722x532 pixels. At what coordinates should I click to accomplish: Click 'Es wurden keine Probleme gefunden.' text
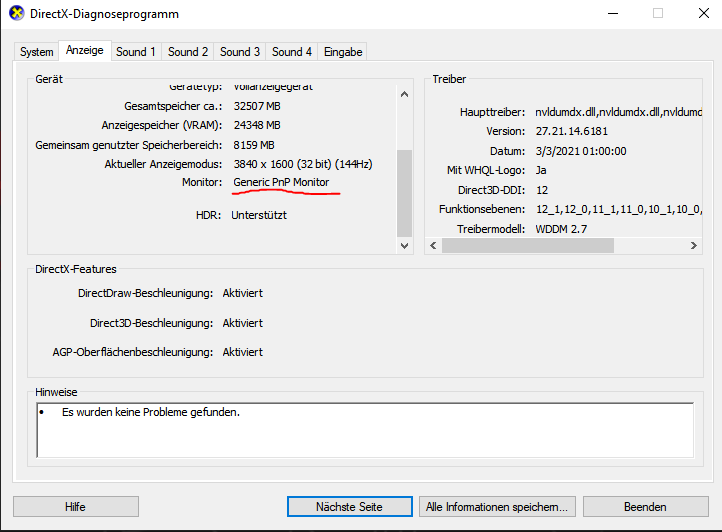[151, 412]
